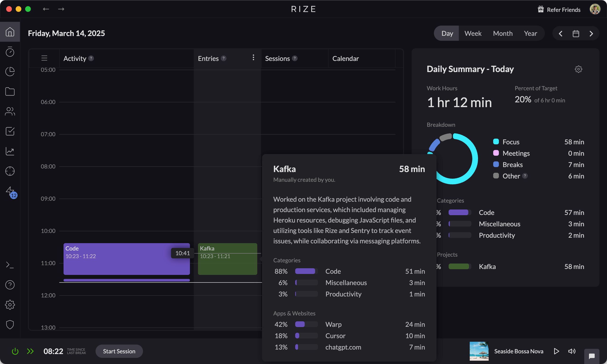
Task: Switch to the Week view
Action: coord(473,33)
